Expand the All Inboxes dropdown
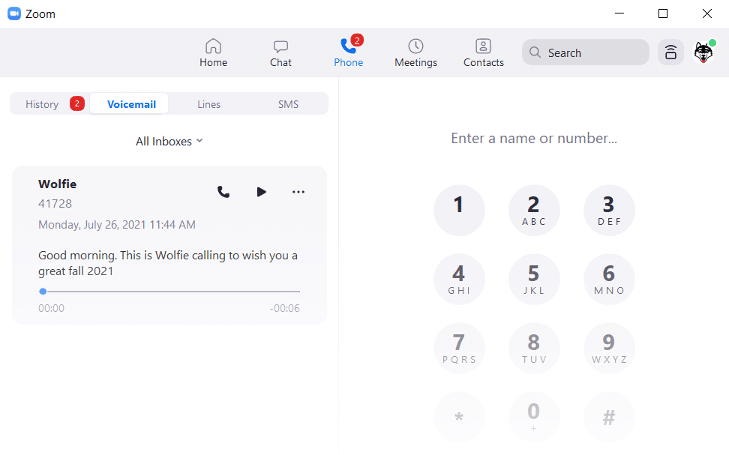This screenshot has height=455, width=729. tap(169, 141)
